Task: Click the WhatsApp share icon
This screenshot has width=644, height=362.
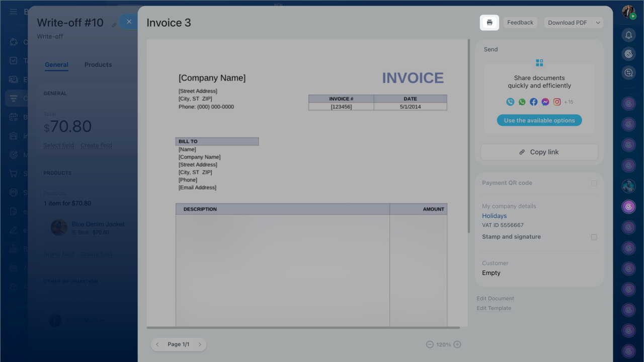Action: pos(522,102)
